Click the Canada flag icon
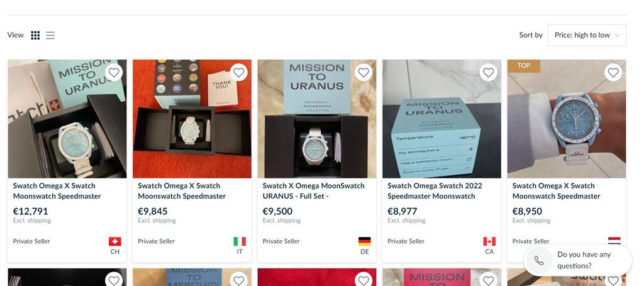Image resolution: width=644 pixels, height=286 pixels. 489,241
